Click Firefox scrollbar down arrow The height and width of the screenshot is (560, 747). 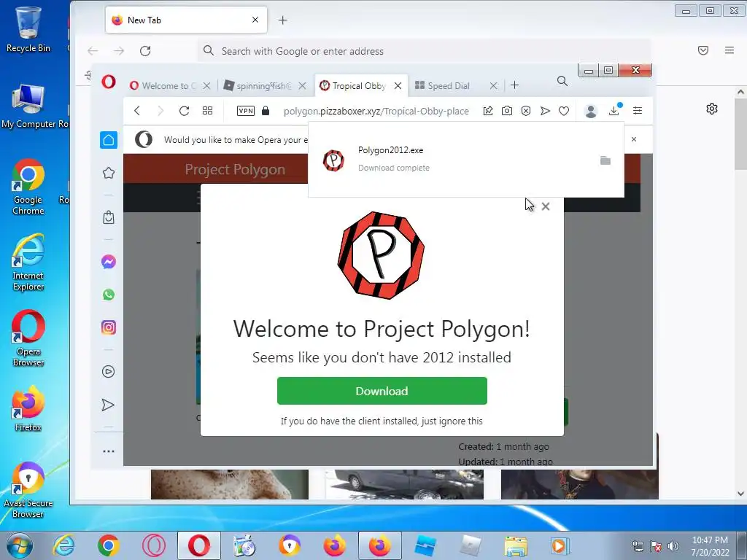[741, 494]
